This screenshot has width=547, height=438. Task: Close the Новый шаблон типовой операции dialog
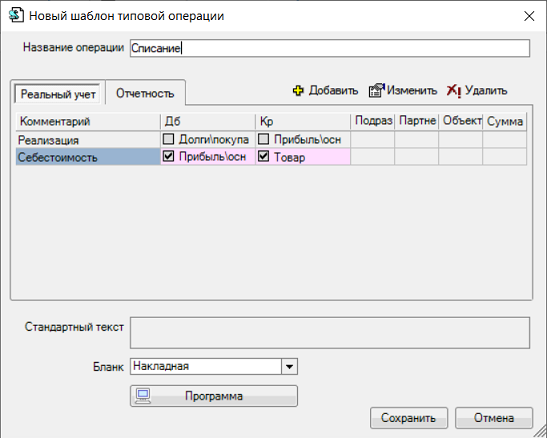529,16
